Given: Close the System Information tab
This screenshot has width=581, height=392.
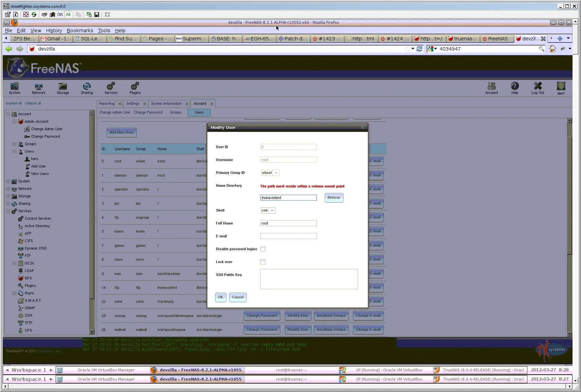Looking at the screenshot, I should point(187,104).
